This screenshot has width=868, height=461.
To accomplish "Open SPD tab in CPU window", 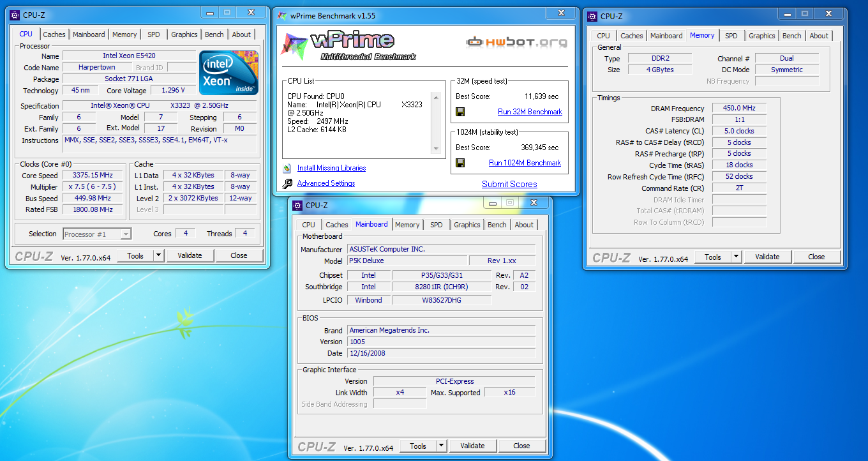I will pos(154,34).
